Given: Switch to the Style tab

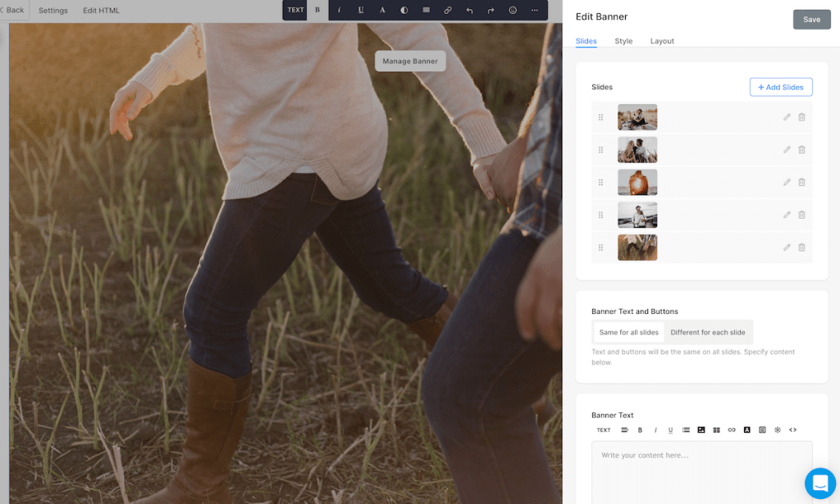Looking at the screenshot, I should [x=623, y=41].
